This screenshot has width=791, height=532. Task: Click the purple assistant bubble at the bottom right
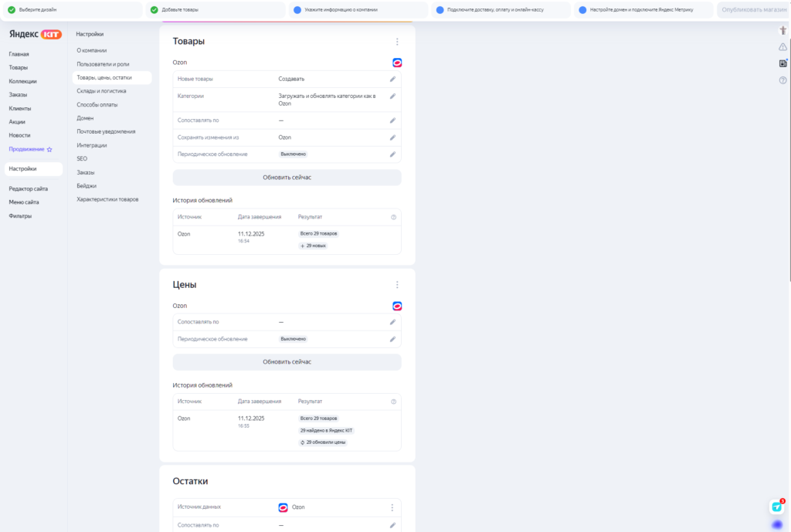coord(777,526)
